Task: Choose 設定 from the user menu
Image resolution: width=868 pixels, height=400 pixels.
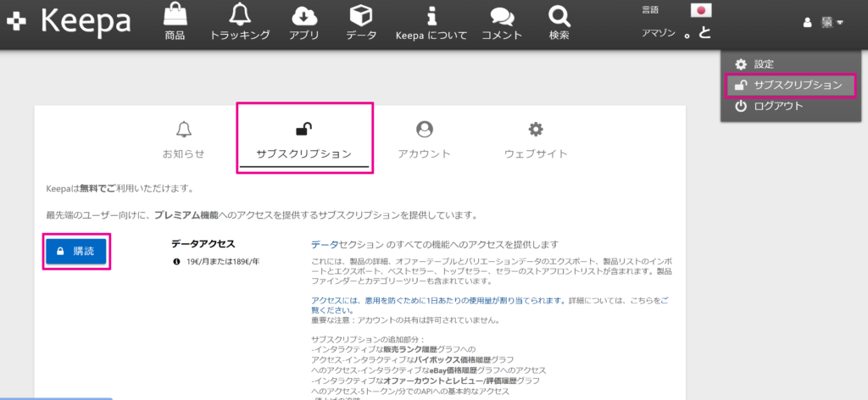Action: click(763, 64)
